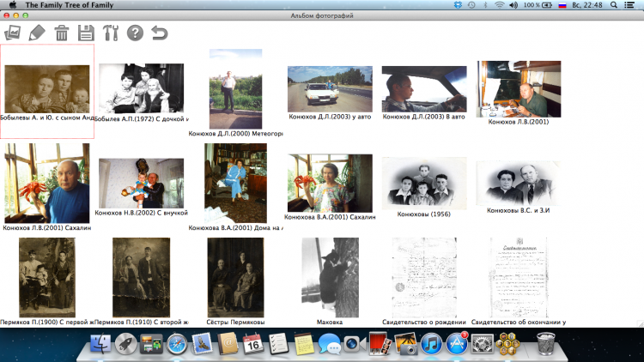Click the Сёстры Пермяковы caption
Viewport: 644px width, 362px height.
235,323
